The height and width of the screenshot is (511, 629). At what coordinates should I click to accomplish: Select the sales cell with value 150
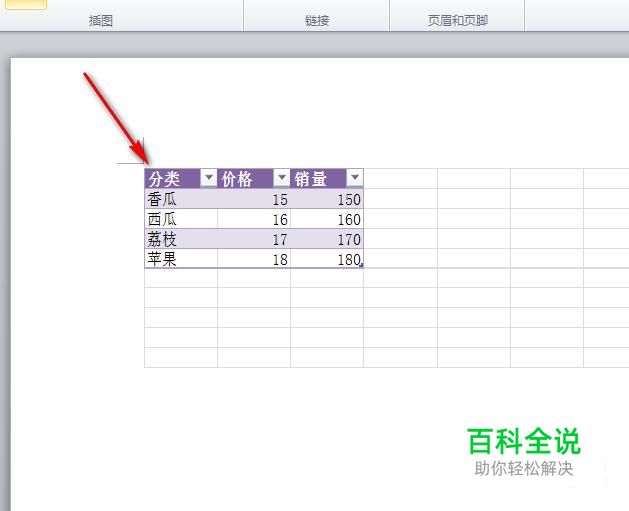pos(327,199)
